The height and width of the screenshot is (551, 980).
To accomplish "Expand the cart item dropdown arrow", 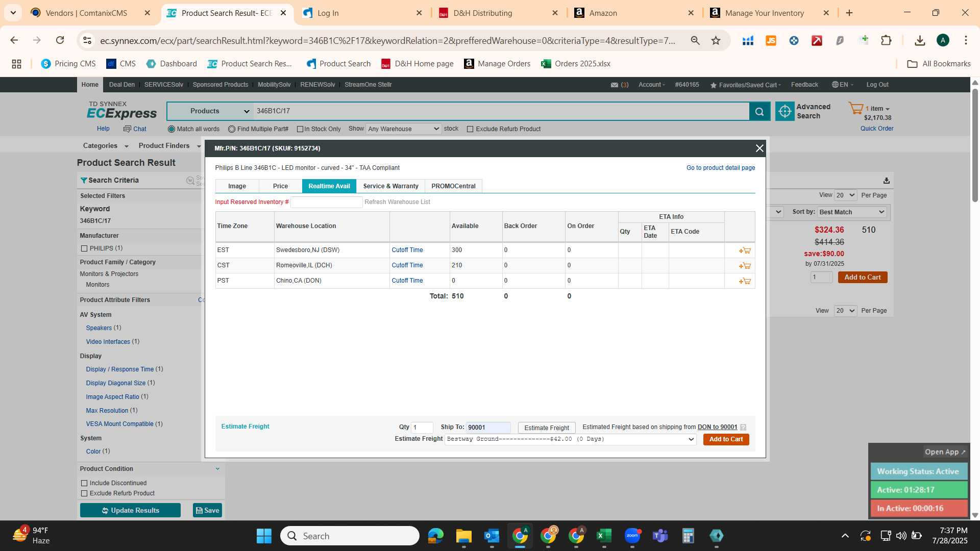I will click(888, 109).
